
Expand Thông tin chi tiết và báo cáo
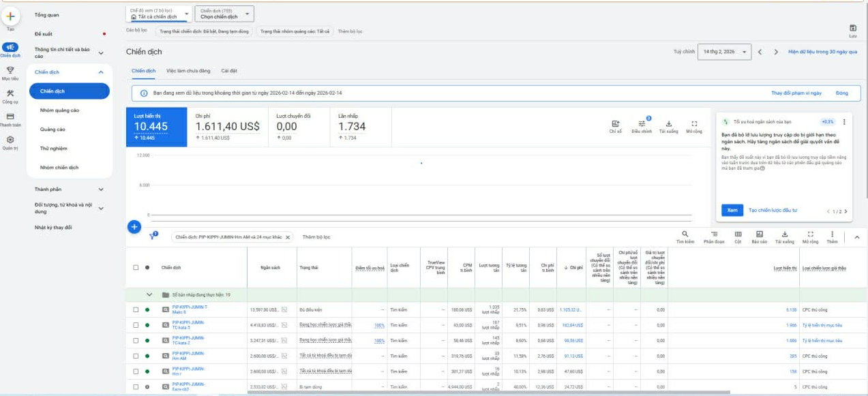101,52
